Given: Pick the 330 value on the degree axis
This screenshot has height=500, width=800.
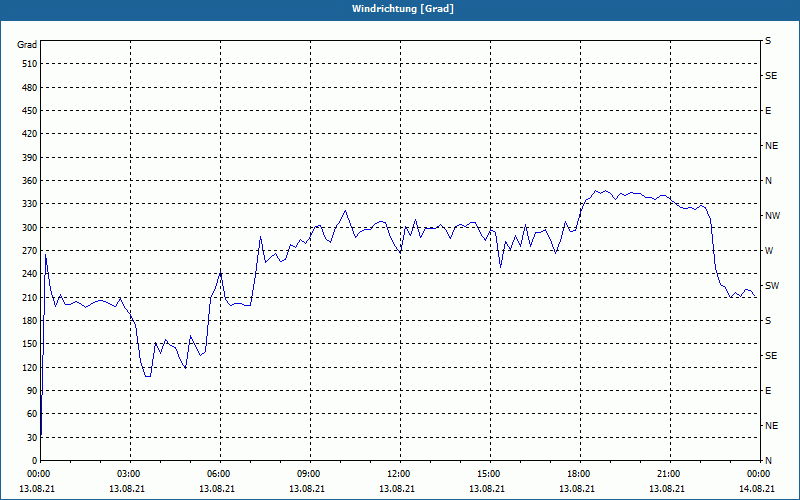Looking at the screenshot, I should 30,204.
